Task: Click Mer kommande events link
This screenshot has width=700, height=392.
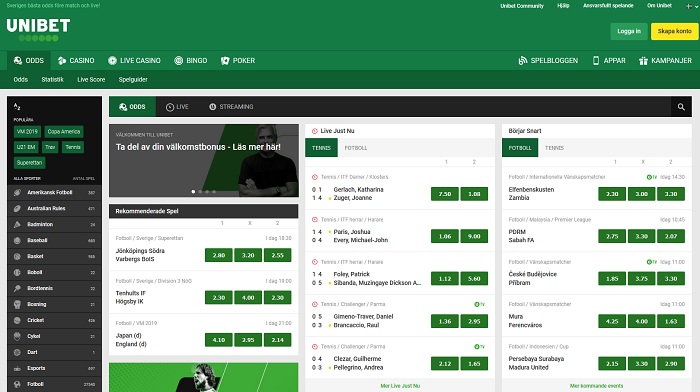Action: (x=596, y=386)
